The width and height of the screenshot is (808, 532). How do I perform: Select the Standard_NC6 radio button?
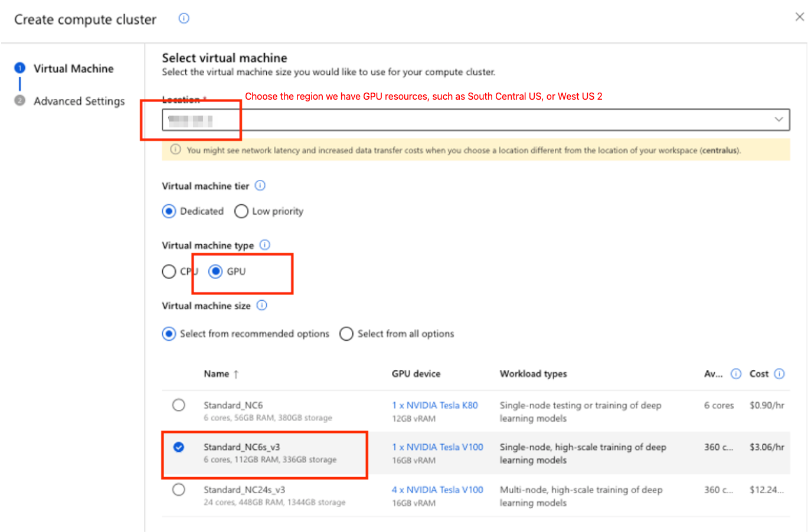[x=179, y=405]
